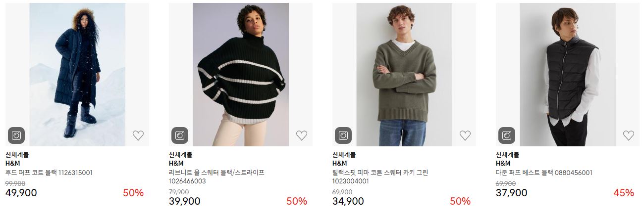Open the khaki V-neck sweater product photo

pos(404,74)
